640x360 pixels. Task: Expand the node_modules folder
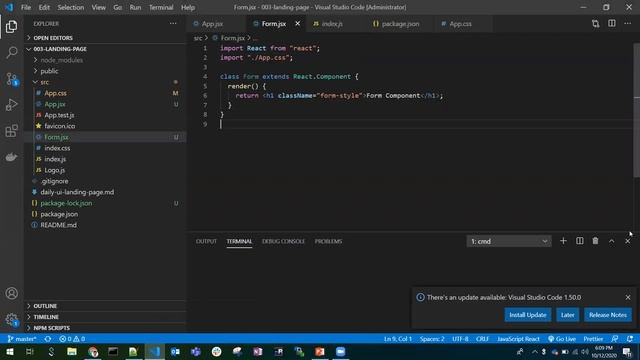pyautogui.click(x=105, y=60)
